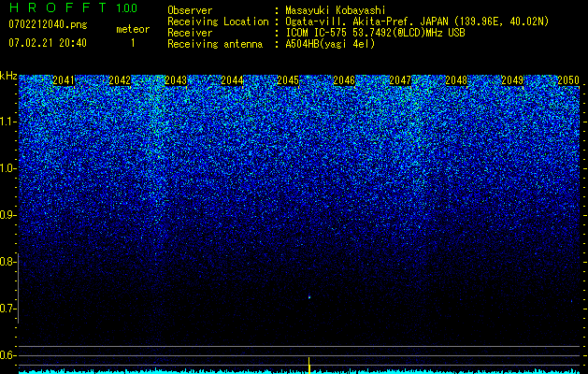Click the meteor echo dot in spectrogram
This screenshot has width=588, height=374.
coord(309,297)
